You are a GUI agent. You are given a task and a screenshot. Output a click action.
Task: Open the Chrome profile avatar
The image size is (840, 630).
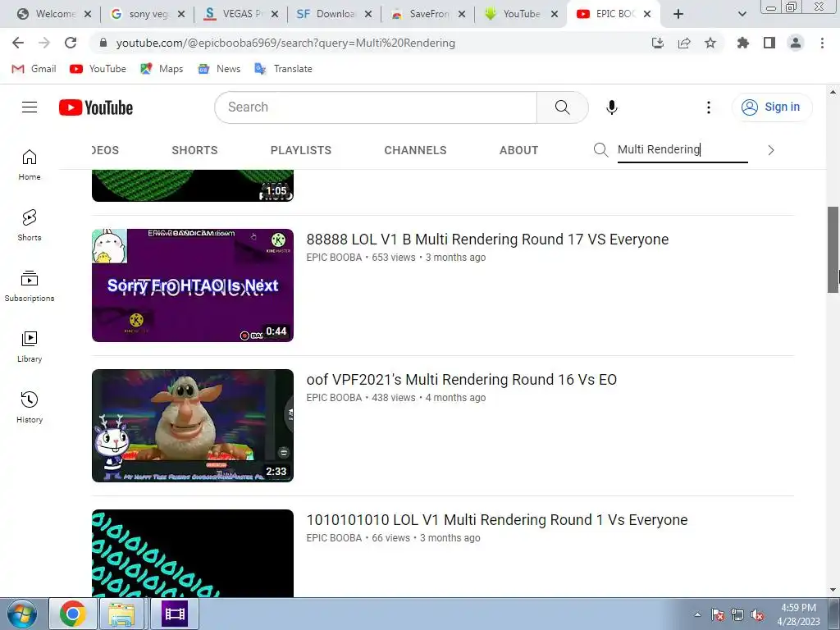pyautogui.click(x=796, y=43)
